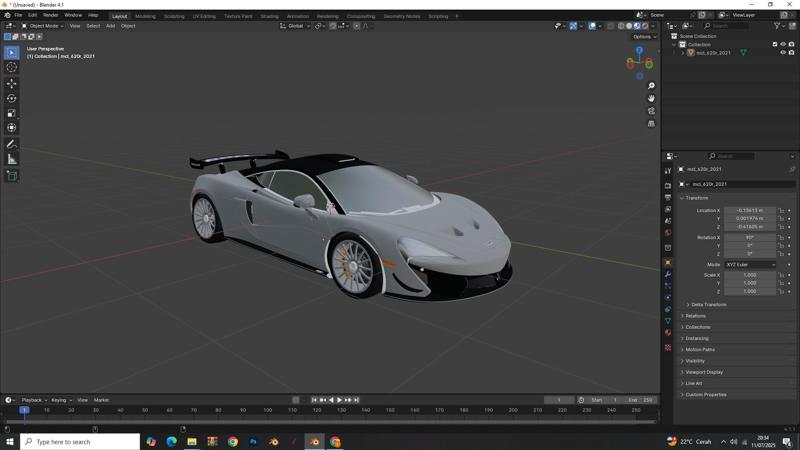Select the 3D Cursor tool

[12, 67]
